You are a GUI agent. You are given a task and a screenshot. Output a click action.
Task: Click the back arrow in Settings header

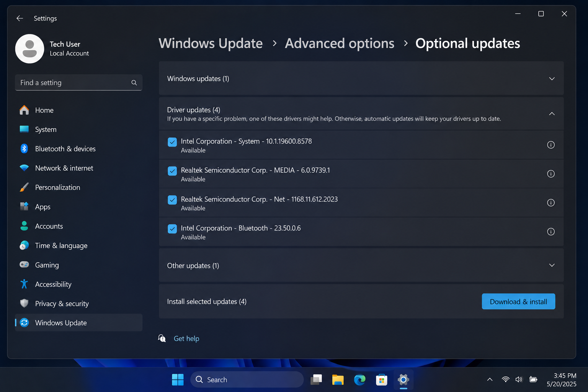20,18
